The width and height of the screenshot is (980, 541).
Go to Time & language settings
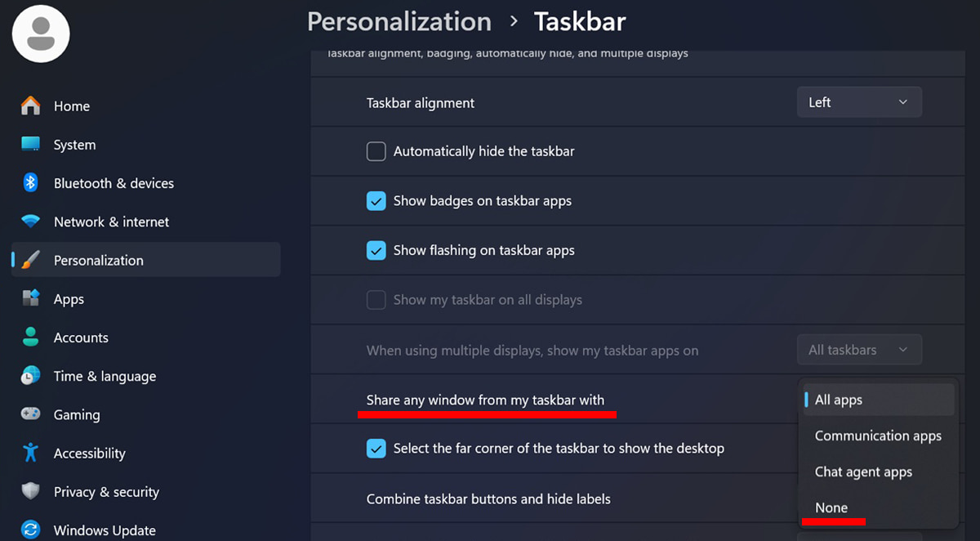[x=105, y=376]
